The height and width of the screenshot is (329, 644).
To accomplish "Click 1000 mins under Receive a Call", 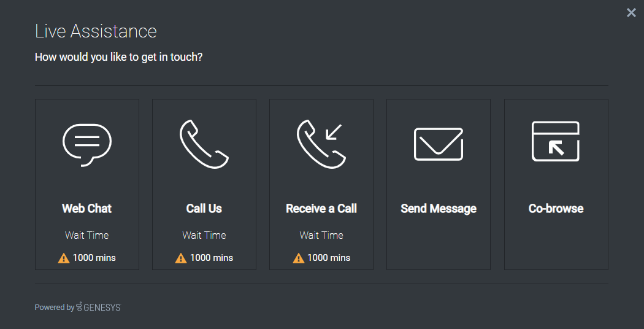I will pos(329,258).
